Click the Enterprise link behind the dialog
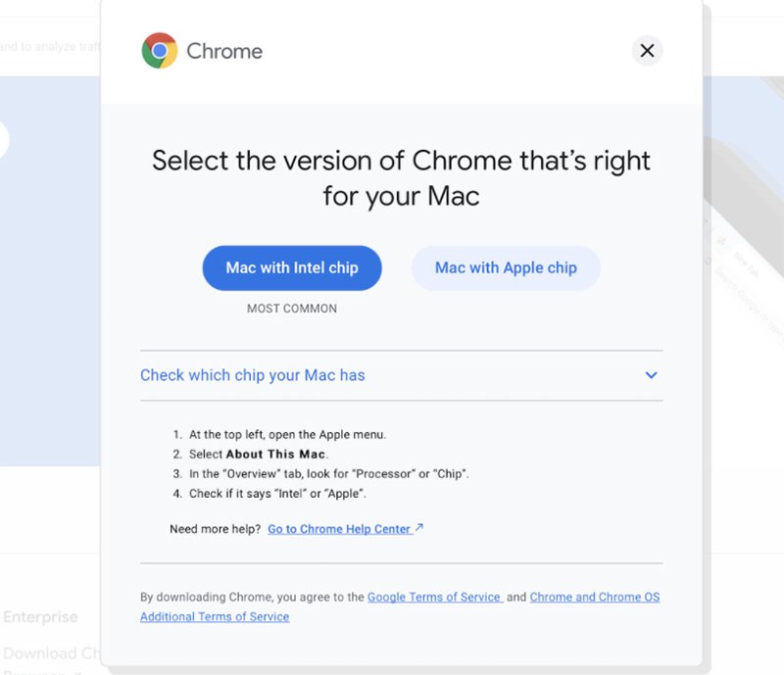784x675 pixels. tap(40, 617)
